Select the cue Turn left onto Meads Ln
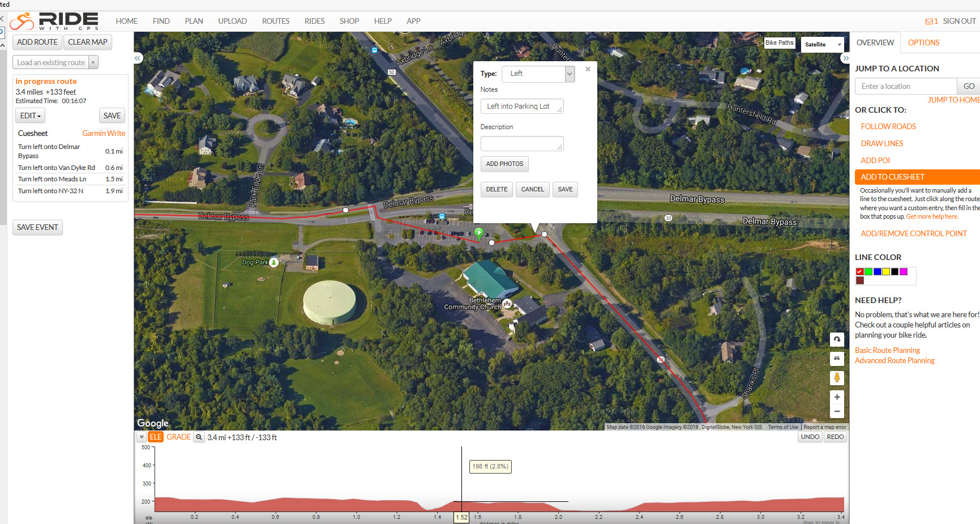 (70, 179)
